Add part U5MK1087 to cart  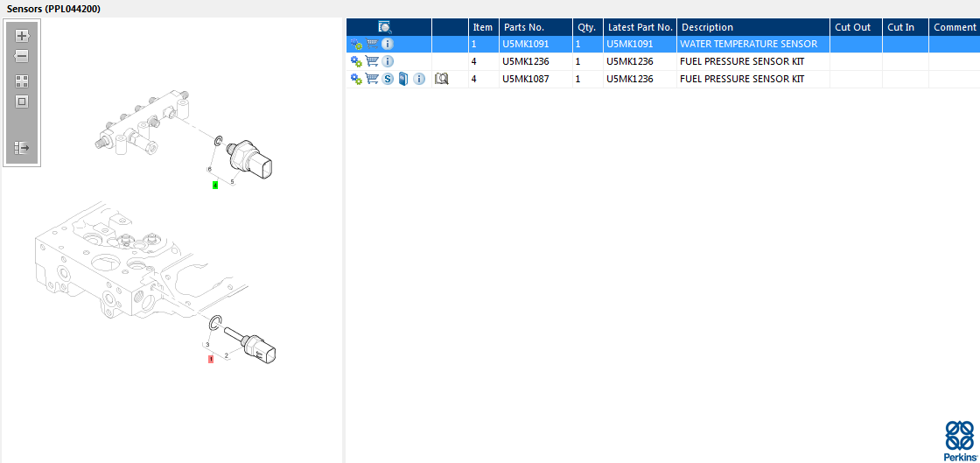(372, 79)
